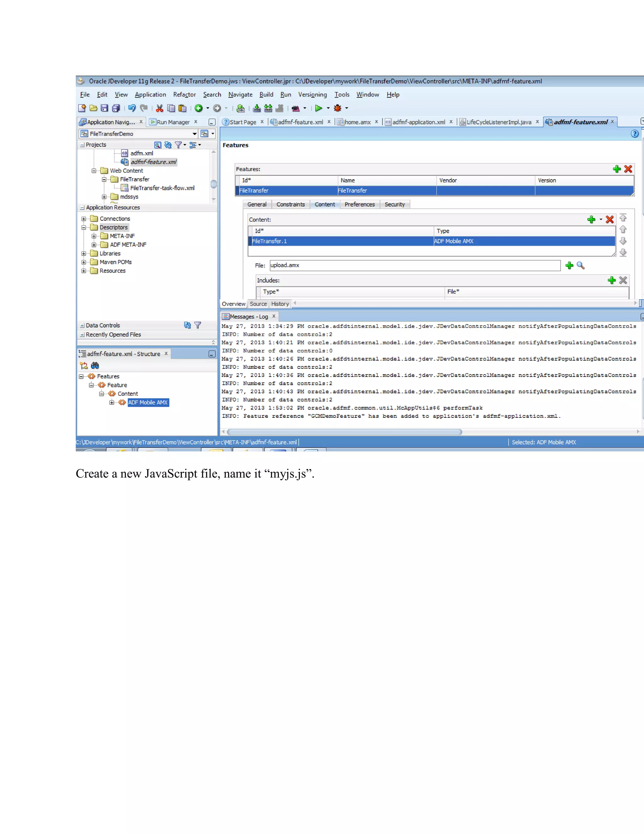Open the FileTransferDemo application dropdown

195,134
